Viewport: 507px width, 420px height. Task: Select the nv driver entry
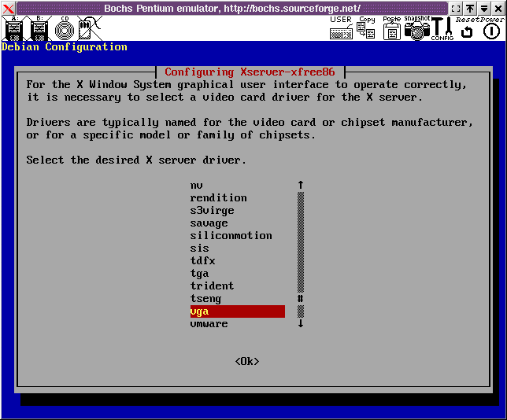tap(196, 186)
